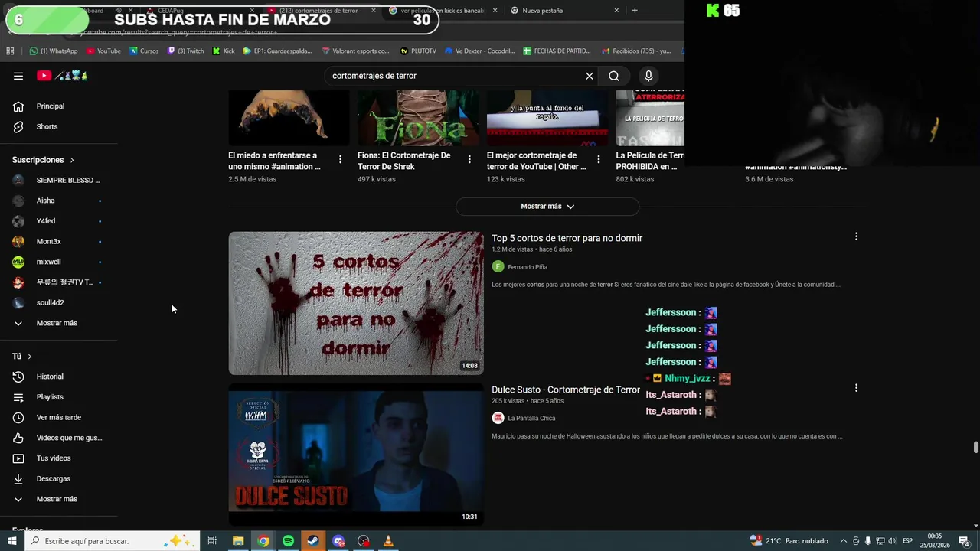Open the YouTube hamburger guide menu
This screenshot has width=980, height=551.
[18, 76]
